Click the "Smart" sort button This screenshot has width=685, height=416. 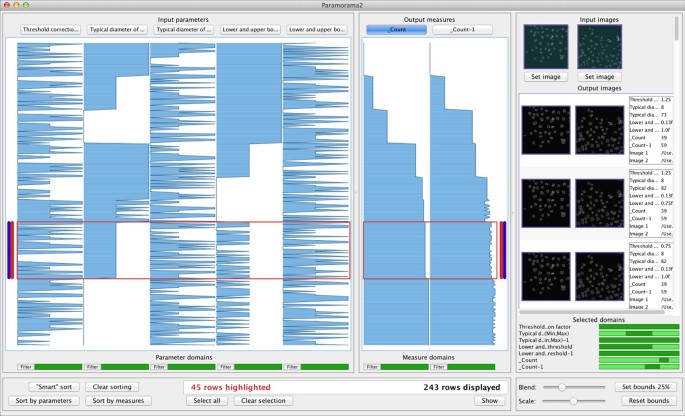[x=54, y=387]
